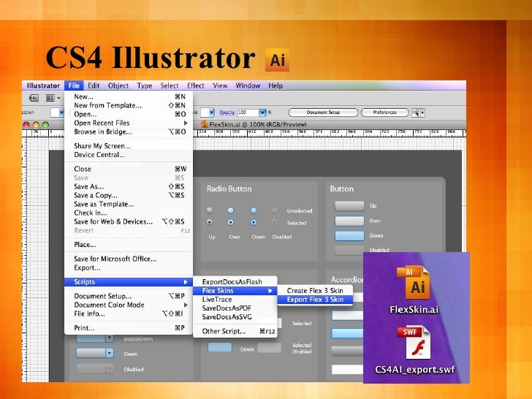Click the FlexSkin.ai document title icon
This screenshot has height=399, width=532.
click(x=205, y=124)
